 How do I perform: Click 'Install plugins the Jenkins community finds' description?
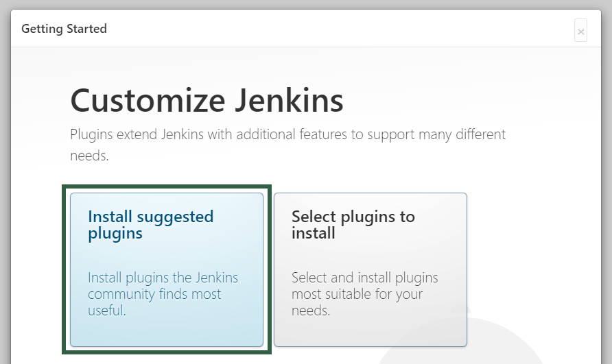coord(163,294)
